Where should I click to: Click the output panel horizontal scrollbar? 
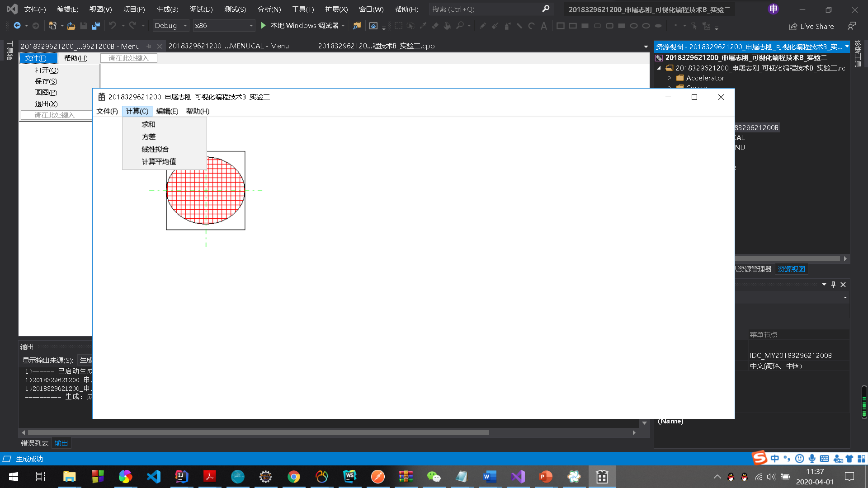click(258, 433)
